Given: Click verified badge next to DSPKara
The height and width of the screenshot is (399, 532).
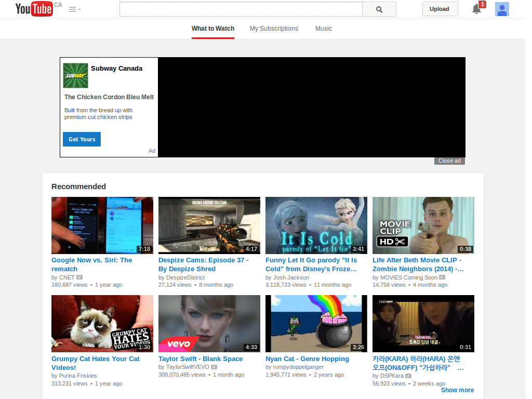Looking at the screenshot, I should point(408,376).
